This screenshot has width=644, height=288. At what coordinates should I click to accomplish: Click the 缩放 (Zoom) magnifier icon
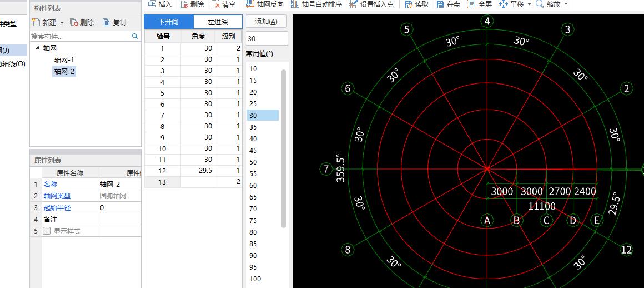coord(540,4)
